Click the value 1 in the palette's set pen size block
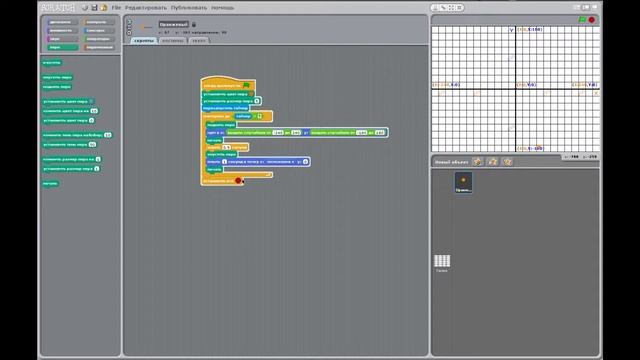Screen dimensions: 640x360 (97, 169)
